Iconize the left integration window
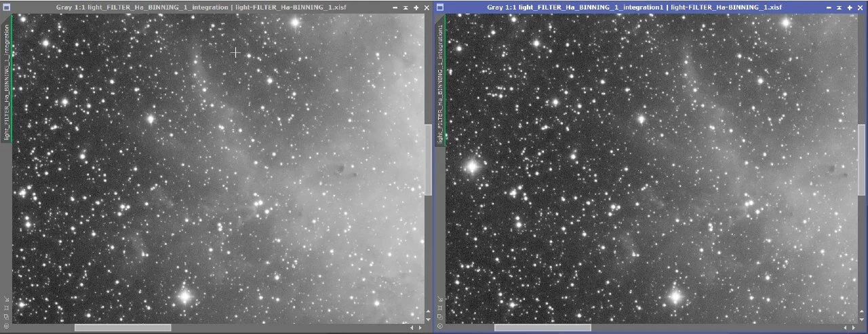The image size is (868, 334). pyautogui.click(x=395, y=7)
